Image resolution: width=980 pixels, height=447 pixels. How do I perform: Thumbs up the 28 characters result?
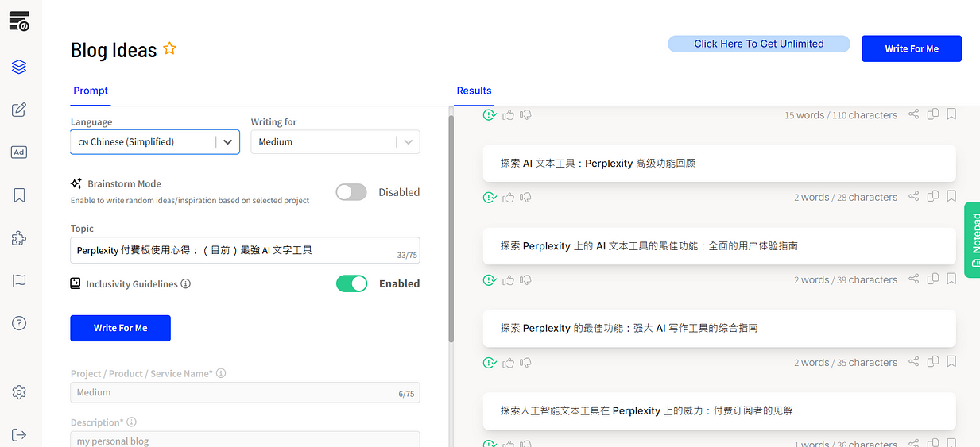click(509, 198)
